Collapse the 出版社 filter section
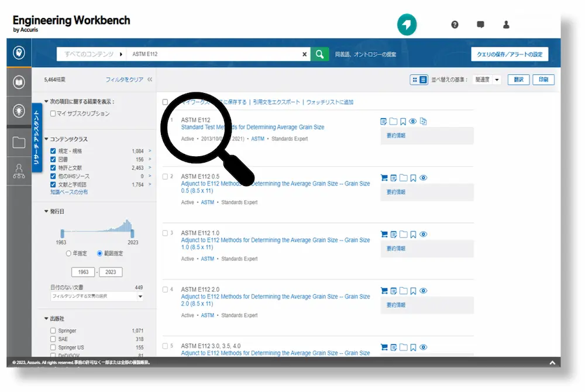The image size is (585, 392). (x=46, y=318)
